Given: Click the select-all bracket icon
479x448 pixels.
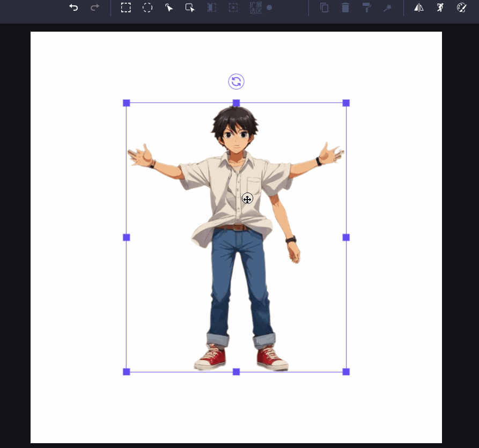Looking at the screenshot, I should pos(212,8).
